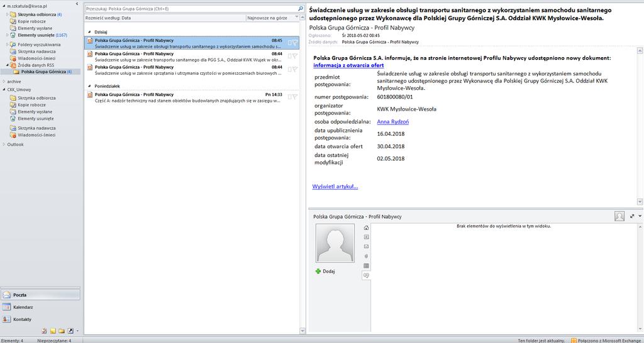Click the small contact picture in People Pane header
644x343 pixels.
(x=619, y=216)
